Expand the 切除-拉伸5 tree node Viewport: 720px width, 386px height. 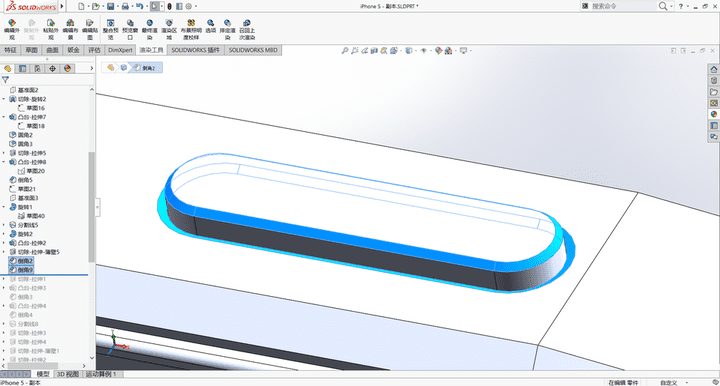pyautogui.click(x=4, y=153)
